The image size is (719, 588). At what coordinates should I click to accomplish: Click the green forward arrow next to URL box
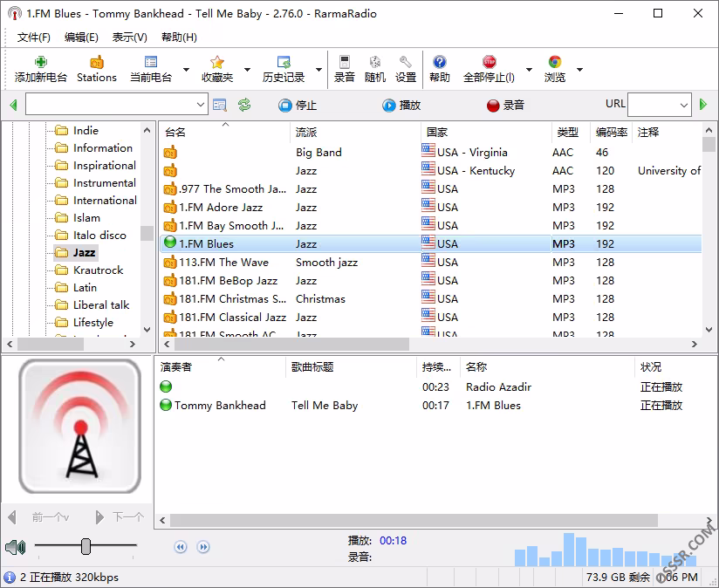[x=703, y=105]
